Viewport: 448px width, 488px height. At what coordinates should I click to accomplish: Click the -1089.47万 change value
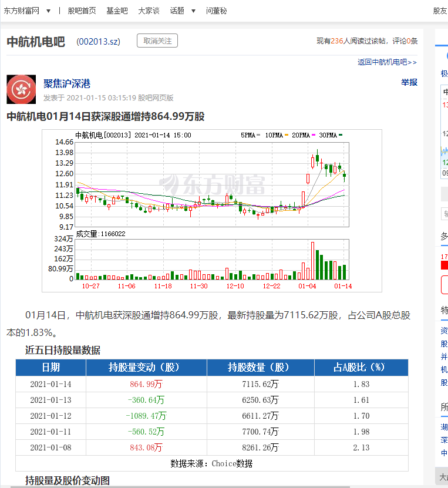146,416
